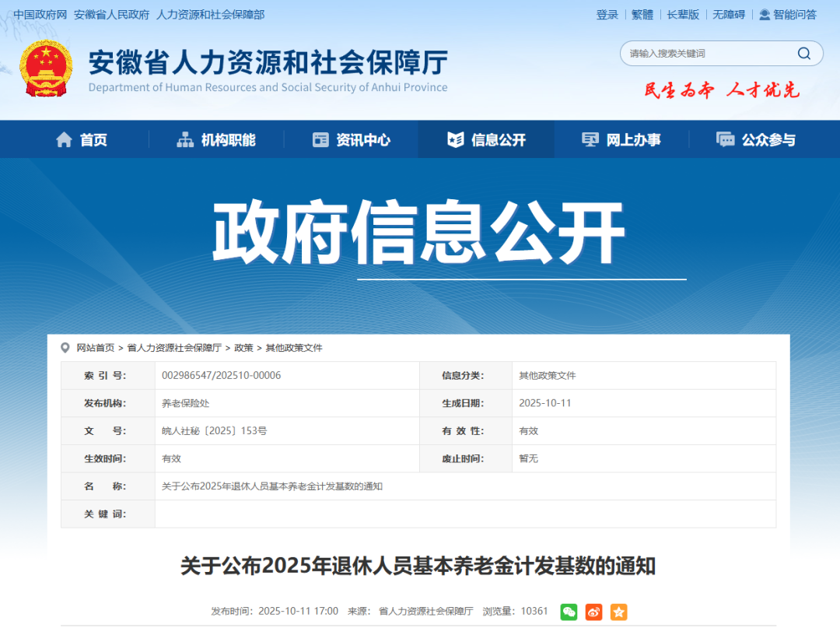
Task: Share article via WeChat icon
Action: click(569, 612)
